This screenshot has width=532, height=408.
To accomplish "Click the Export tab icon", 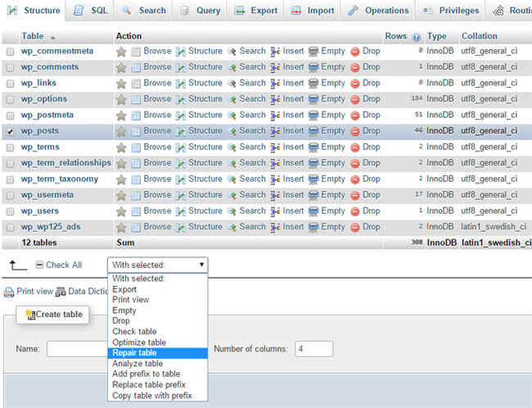I will pyautogui.click(x=240, y=11).
